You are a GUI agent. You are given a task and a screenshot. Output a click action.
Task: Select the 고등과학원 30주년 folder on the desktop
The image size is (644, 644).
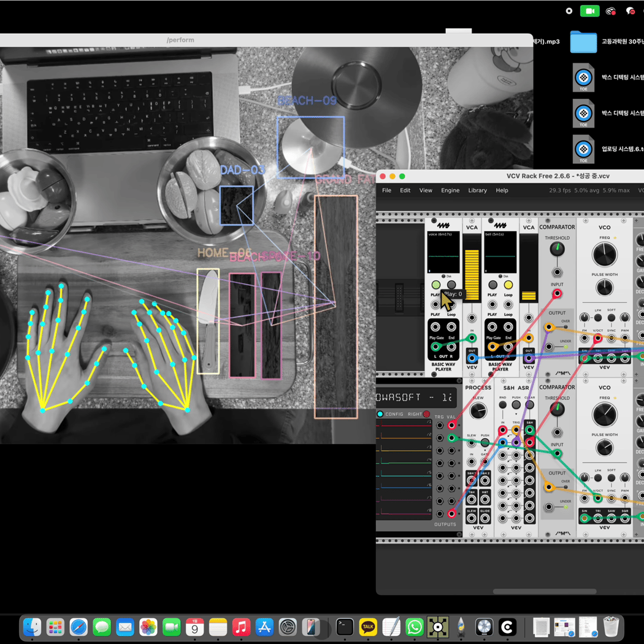[x=583, y=42]
